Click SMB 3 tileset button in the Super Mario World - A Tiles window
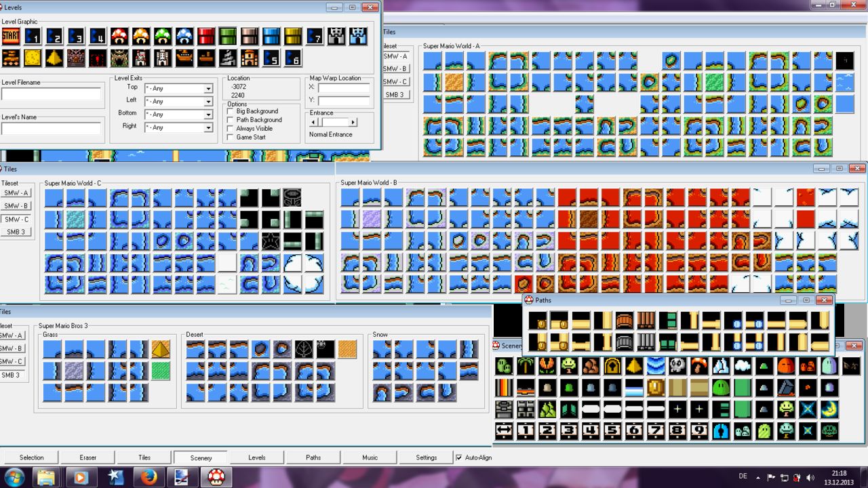This screenshot has width=868, height=488. (395, 95)
